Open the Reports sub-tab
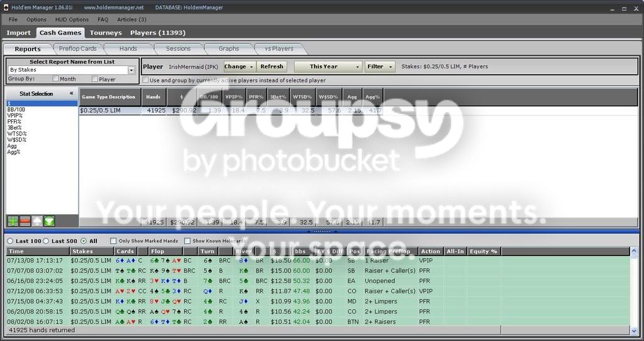 click(x=28, y=49)
